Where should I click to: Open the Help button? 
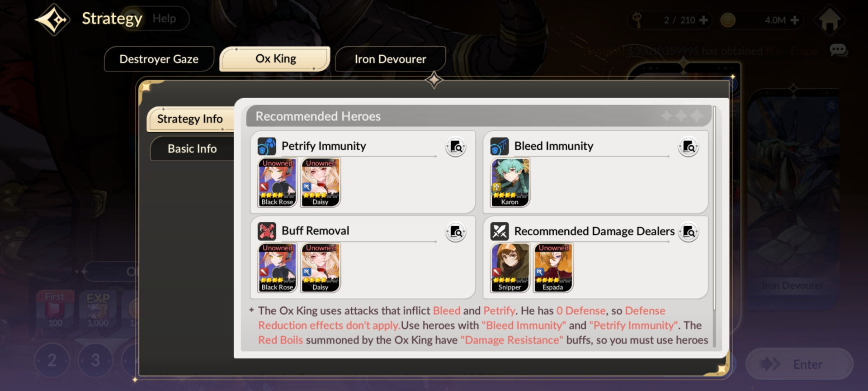point(164,19)
